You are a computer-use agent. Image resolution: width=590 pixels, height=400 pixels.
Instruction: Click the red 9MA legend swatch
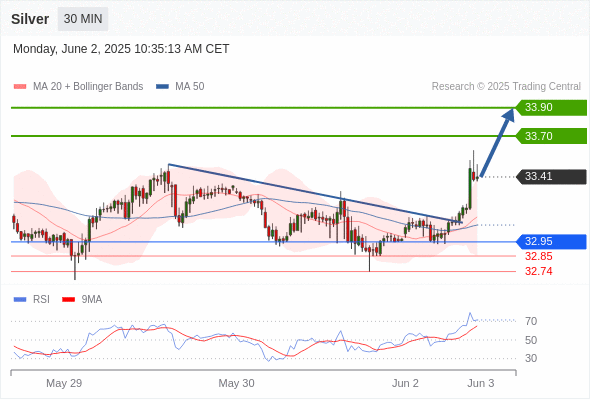click(x=68, y=300)
